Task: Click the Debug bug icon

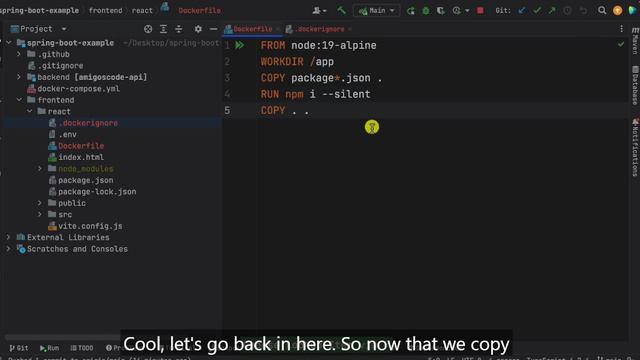Action: [x=426, y=11]
